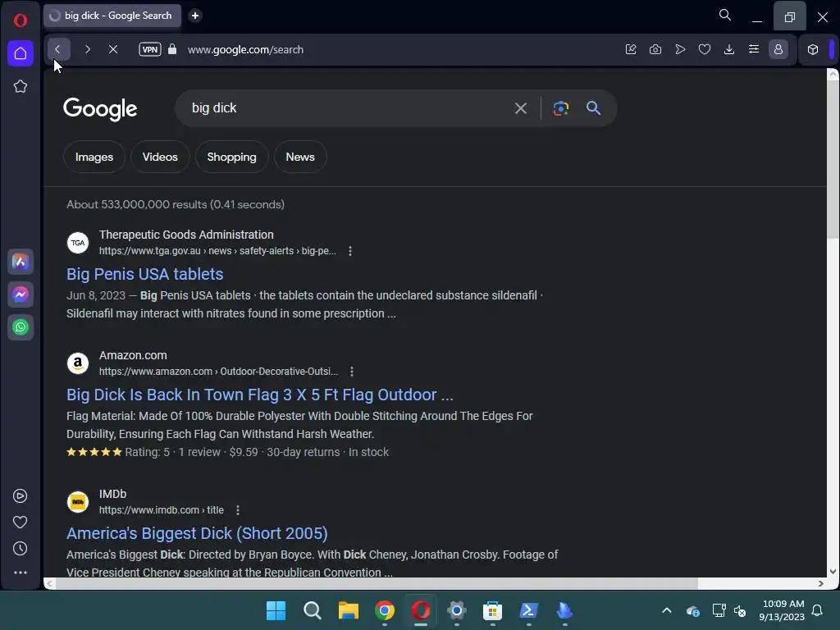Submit the search with the magnifier icon
The width and height of the screenshot is (840, 630).
click(593, 108)
